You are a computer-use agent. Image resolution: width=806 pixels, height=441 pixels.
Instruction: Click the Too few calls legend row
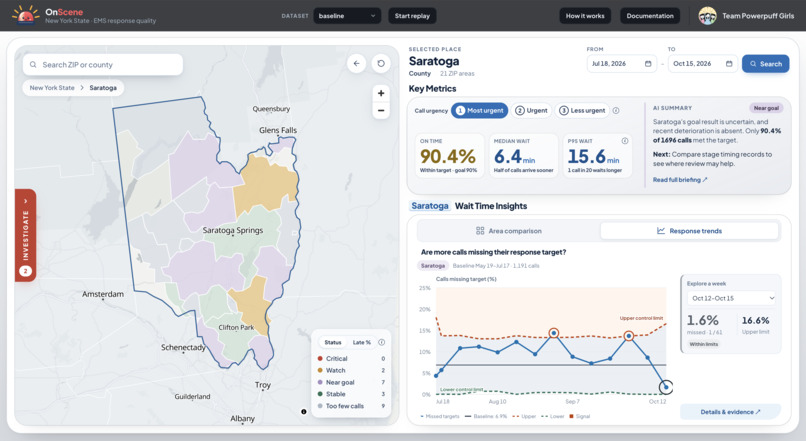(x=352, y=406)
